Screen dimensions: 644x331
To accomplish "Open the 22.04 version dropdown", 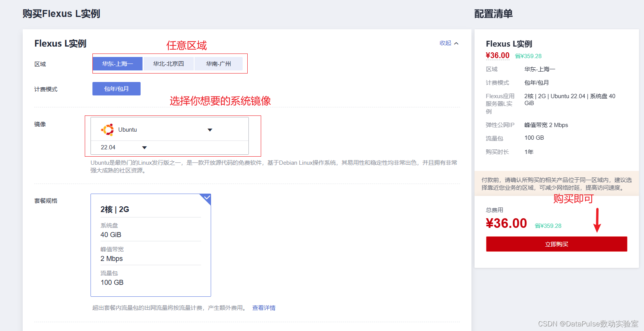I will [123, 147].
